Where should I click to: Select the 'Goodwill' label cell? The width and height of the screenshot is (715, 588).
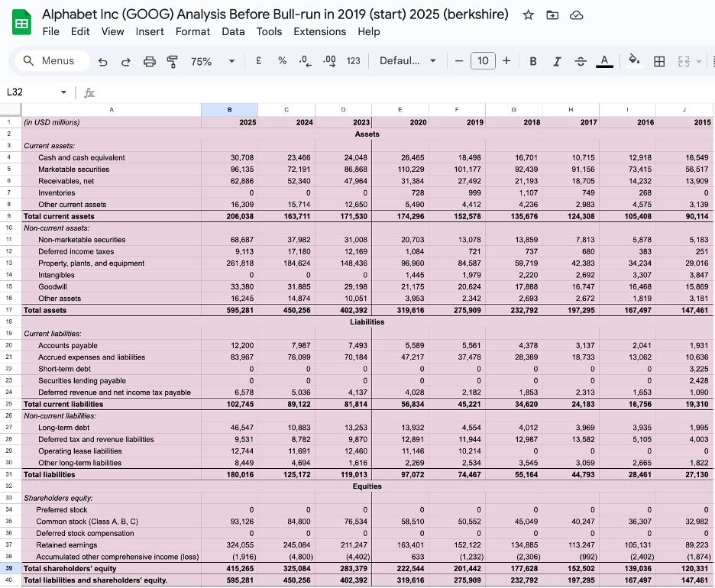(x=112, y=286)
